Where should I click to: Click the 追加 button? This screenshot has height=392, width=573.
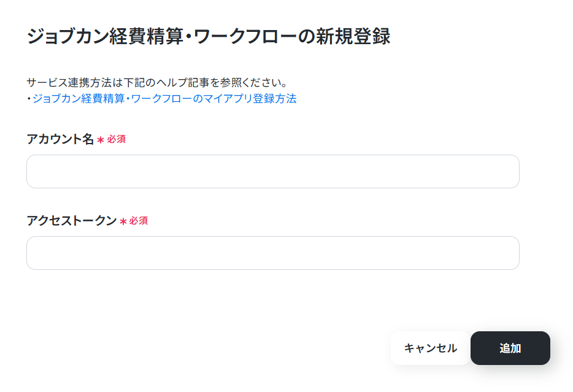[x=510, y=348]
